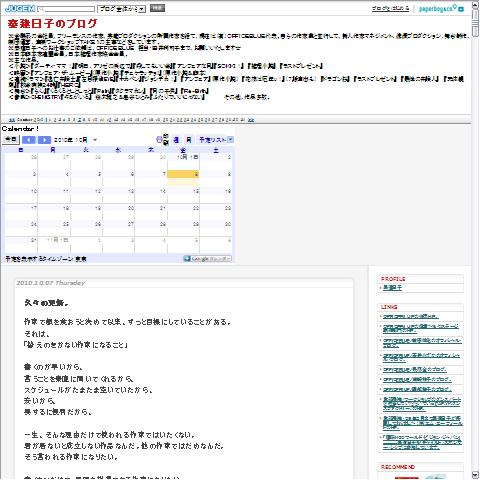The image size is (480, 480).
Task: Click the JUGEM logo
Action: tap(20, 8)
